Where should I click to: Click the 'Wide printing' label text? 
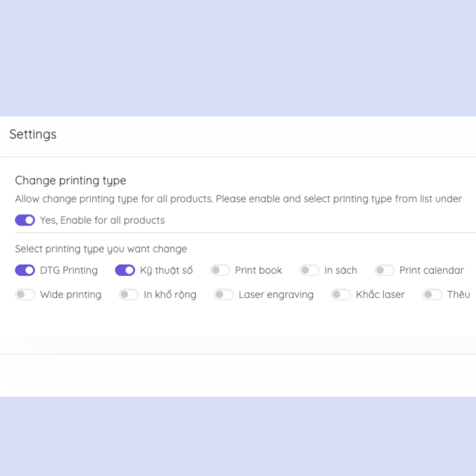(x=71, y=295)
